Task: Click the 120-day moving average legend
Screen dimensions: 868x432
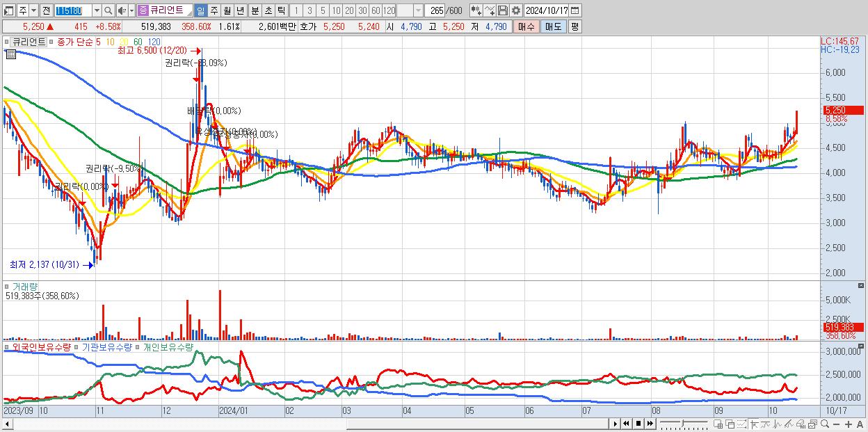Action: 154,42
